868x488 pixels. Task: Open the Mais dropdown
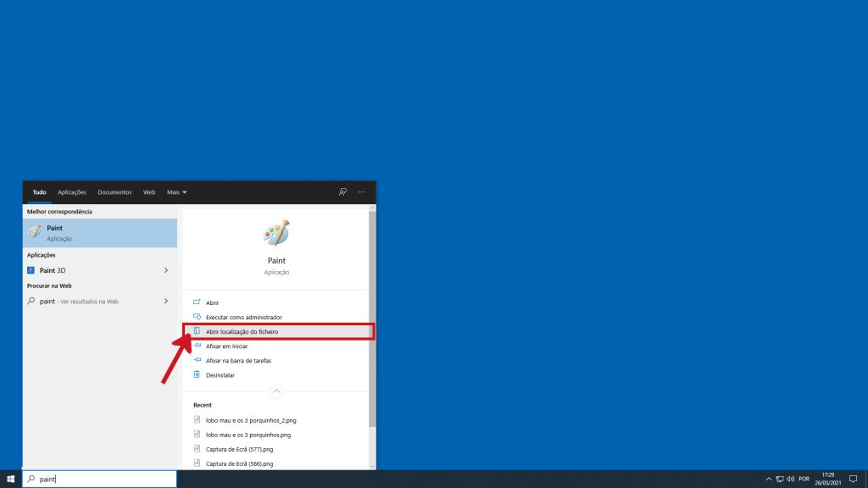[x=176, y=192]
